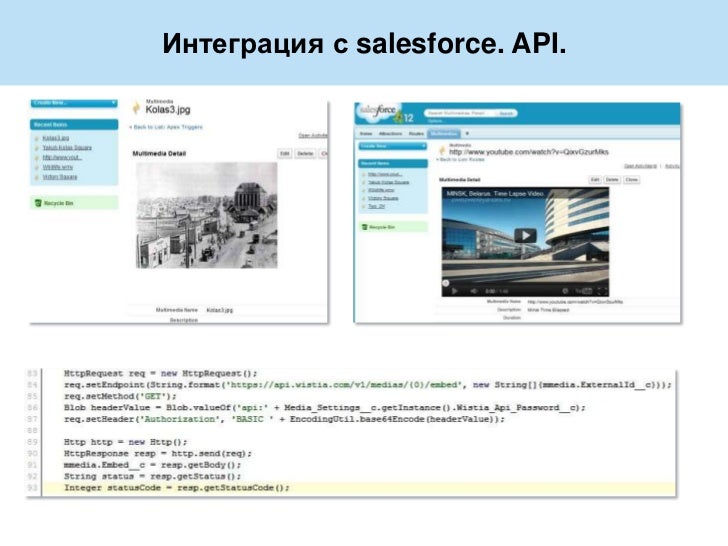Play the MINSK time lapse video center button
Viewport: 728px width, 546px height.
pos(525,236)
